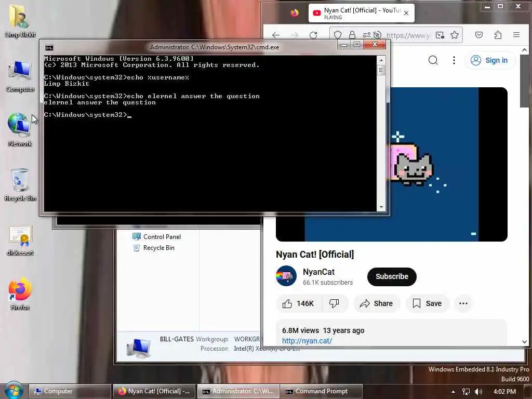
Task: Click the cmd.exe title bar system icon
Action: pyautogui.click(x=49, y=47)
